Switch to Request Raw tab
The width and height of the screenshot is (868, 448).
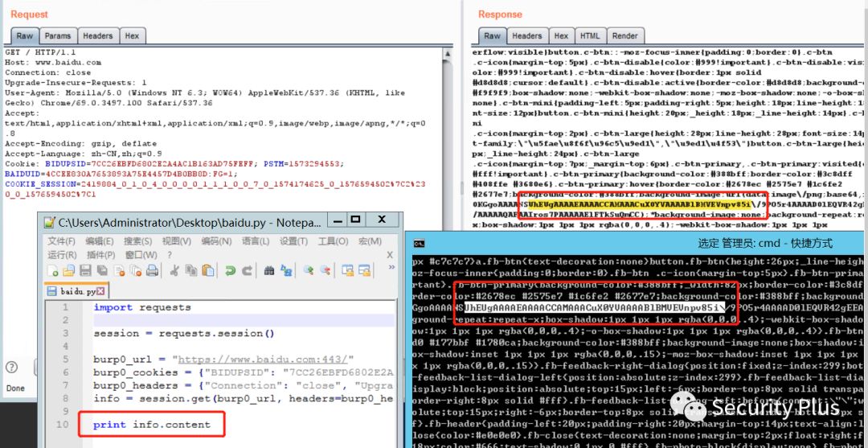coord(24,36)
